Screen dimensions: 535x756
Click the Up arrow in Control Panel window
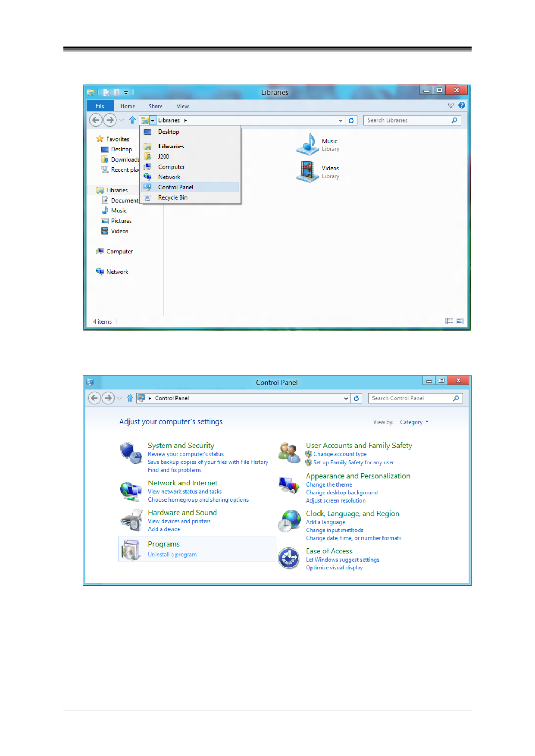(x=130, y=398)
